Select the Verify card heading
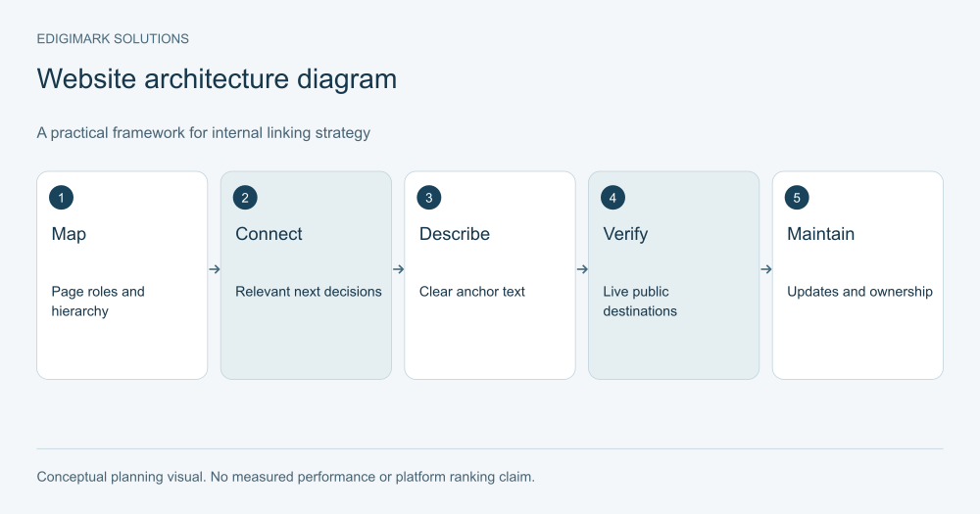The image size is (980, 514). (625, 234)
